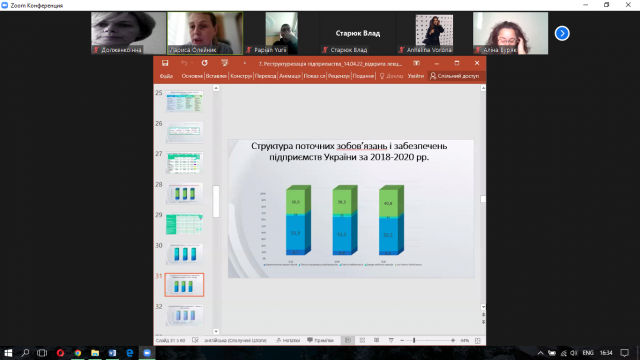Click the PowerPoint zoom slider handle
This screenshot has width=640, height=360.
pos(414,340)
